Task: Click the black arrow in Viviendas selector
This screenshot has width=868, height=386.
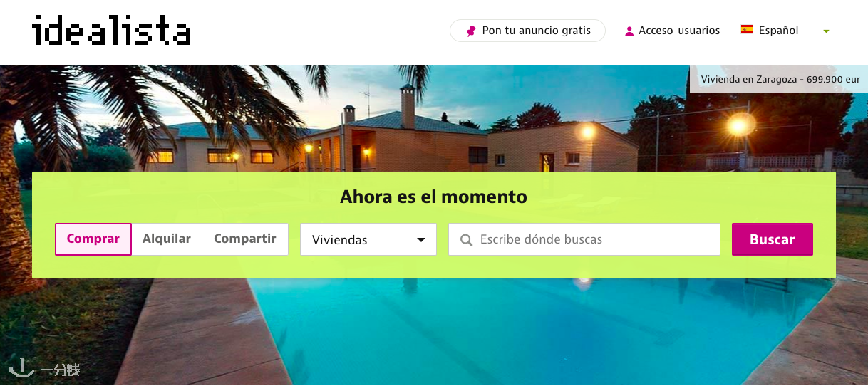Action: (421, 240)
